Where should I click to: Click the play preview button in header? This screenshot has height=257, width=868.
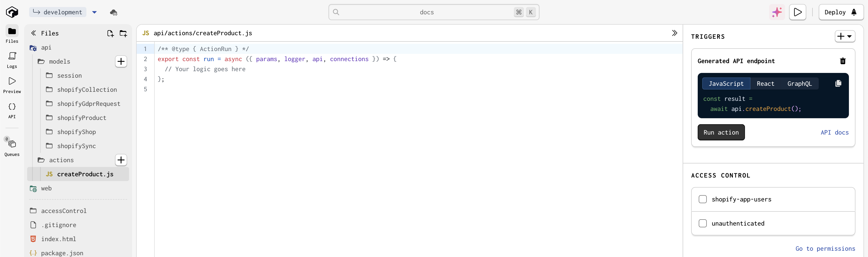798,13
